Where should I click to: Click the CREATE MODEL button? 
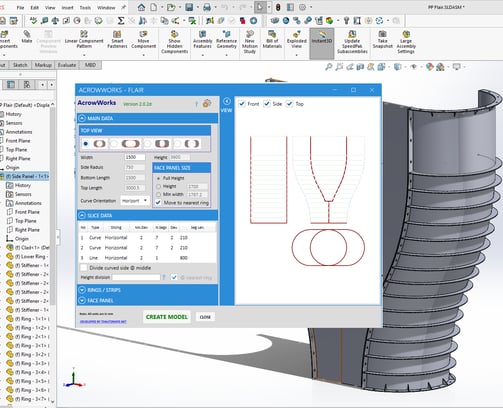coord(167,317)
